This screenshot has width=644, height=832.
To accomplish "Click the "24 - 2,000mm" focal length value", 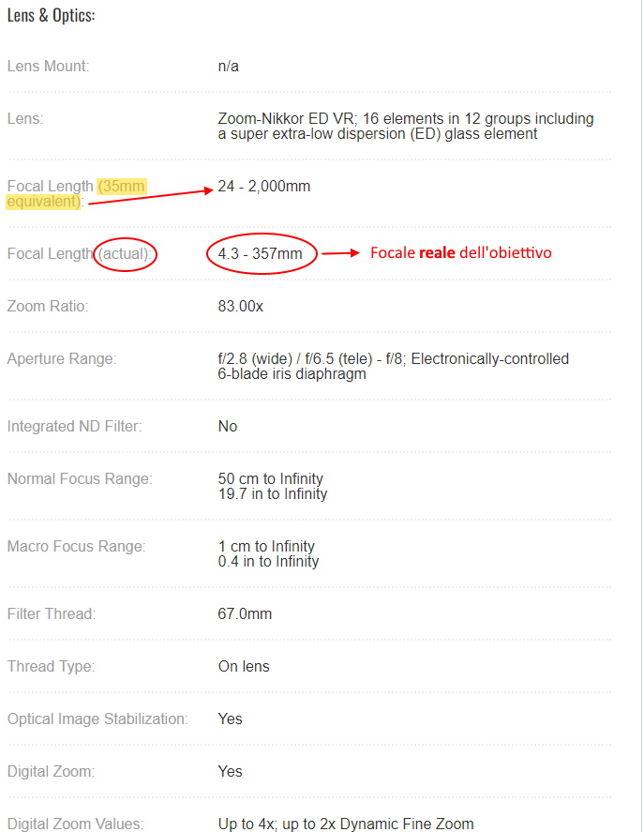I will click(263, 187).
